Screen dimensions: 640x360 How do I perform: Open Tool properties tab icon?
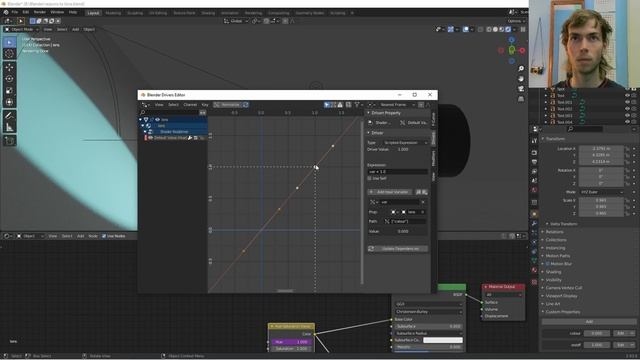534,140
